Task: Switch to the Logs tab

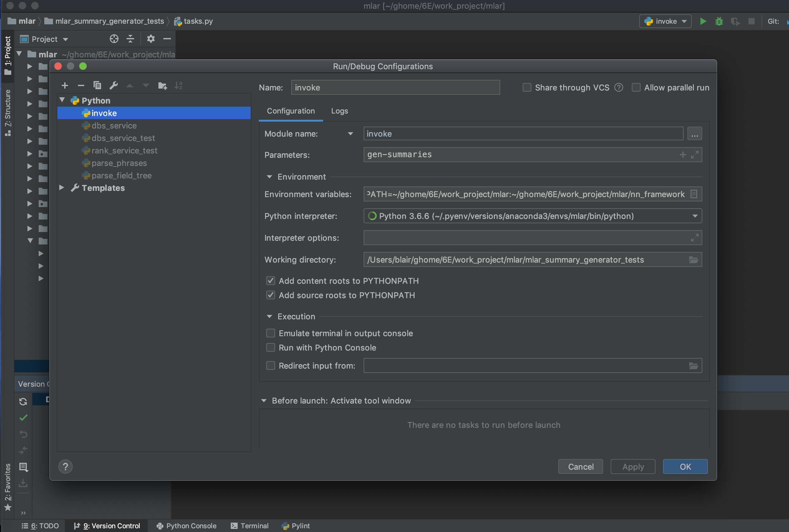Action: [x=339, y=111]
